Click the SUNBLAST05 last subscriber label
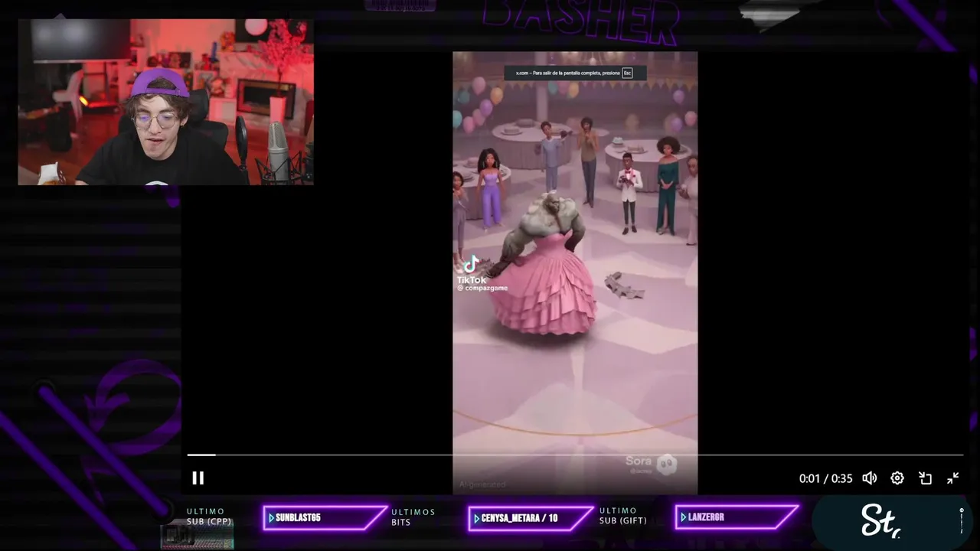Image resolution: width=980 pixels, height=551 pixels. tap(323, 518)
